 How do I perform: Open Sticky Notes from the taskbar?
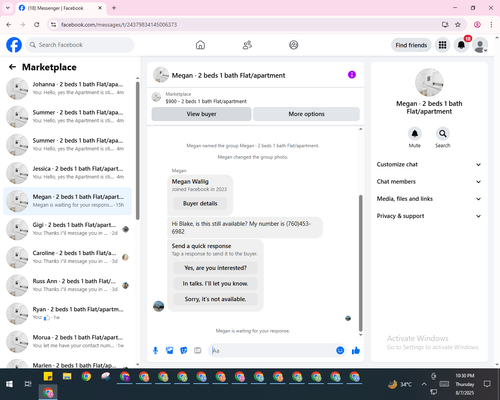tap(48, 376)
